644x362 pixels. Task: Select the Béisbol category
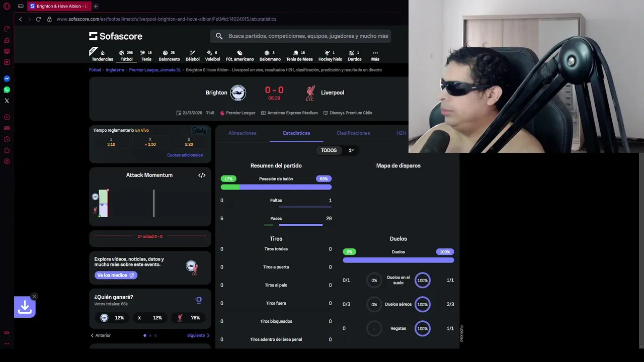pyautogui.click(x=192, y=55)
